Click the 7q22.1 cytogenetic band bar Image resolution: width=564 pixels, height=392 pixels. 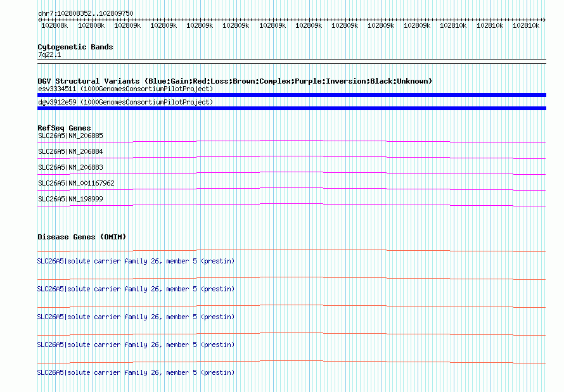pyautogui.click(x=292, y=61)
